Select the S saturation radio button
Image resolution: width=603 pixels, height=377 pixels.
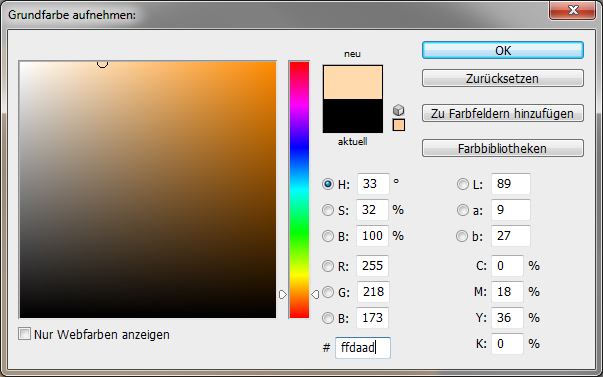point(328,210)
